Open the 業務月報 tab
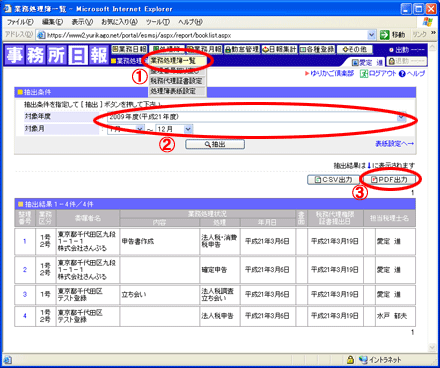The height and width of the screenshot is (368, 440). click(204, 49)
